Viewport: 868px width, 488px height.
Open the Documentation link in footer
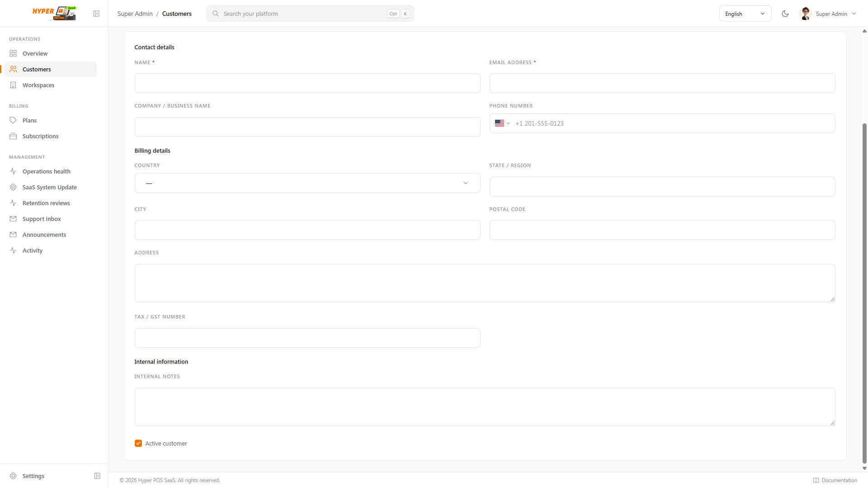pos(835,480)
